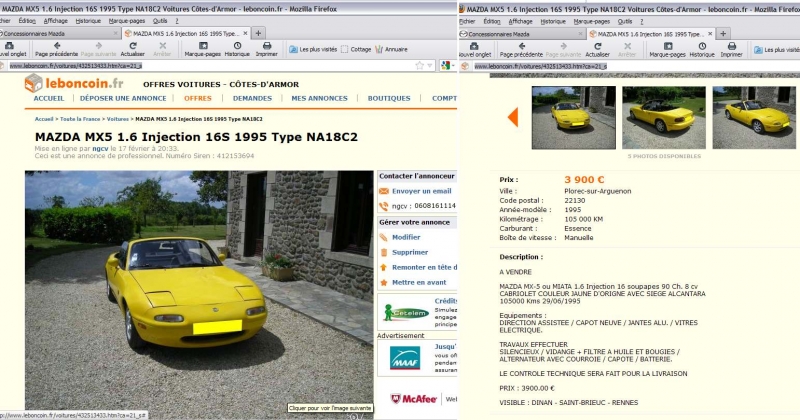Select middle thumbnail of Mazda rear view
The height and width of the screenshot is (420, 800).
pos(664,117)
